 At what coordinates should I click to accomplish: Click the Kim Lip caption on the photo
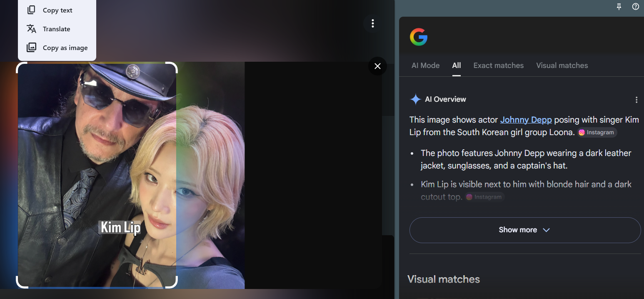(120, 227)
